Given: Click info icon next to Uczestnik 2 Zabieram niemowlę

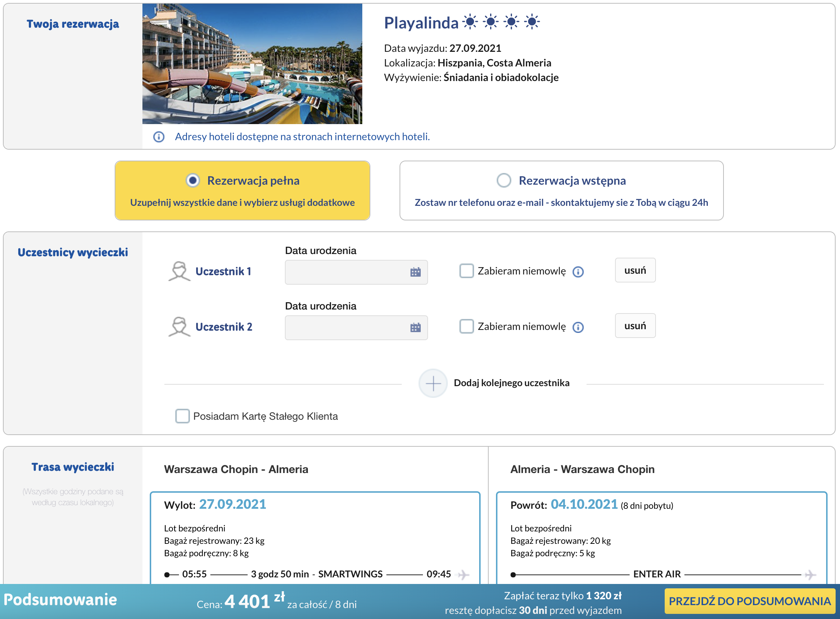Looking at the screenshot, I should 578,327.
